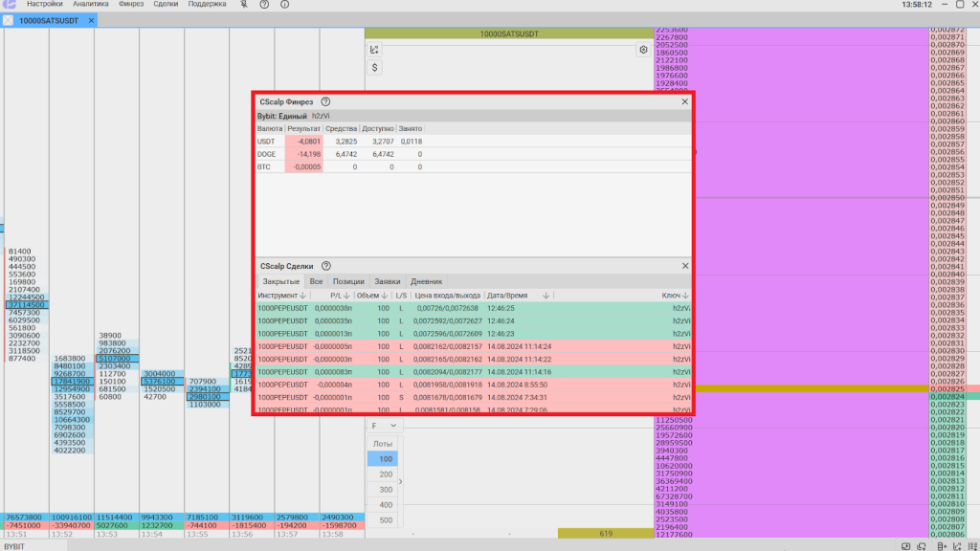Open help for the CScalp Финрез panel
Viewport: 980px width, 551px height.
coord(325,101)
